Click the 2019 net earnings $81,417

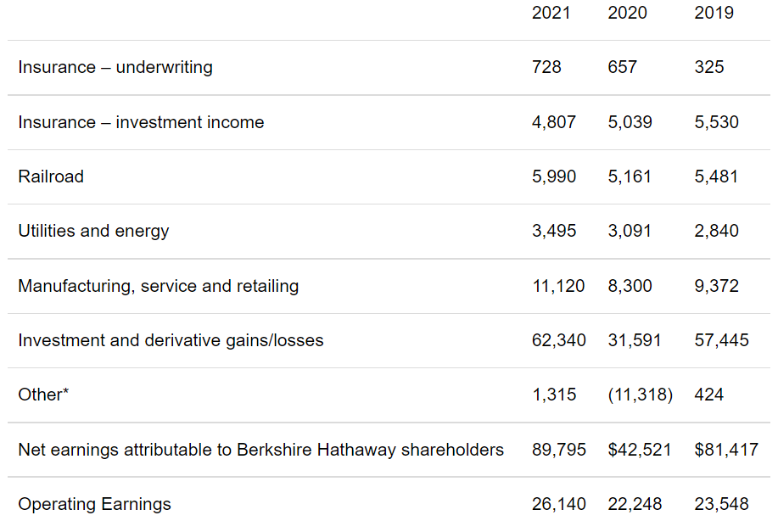coord(726,450)
